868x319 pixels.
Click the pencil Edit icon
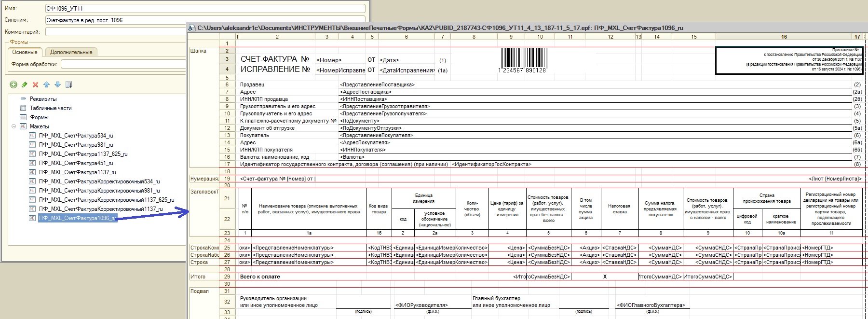(x=25, y=85)
